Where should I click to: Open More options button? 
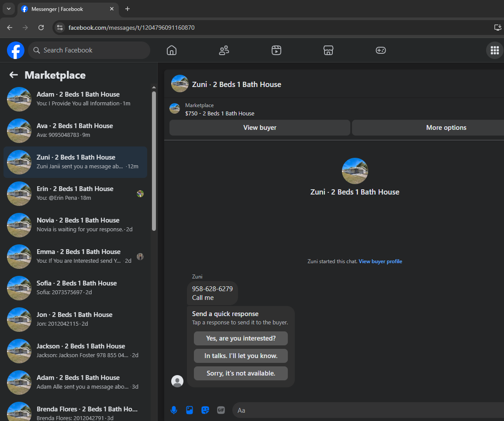[428, 128]
